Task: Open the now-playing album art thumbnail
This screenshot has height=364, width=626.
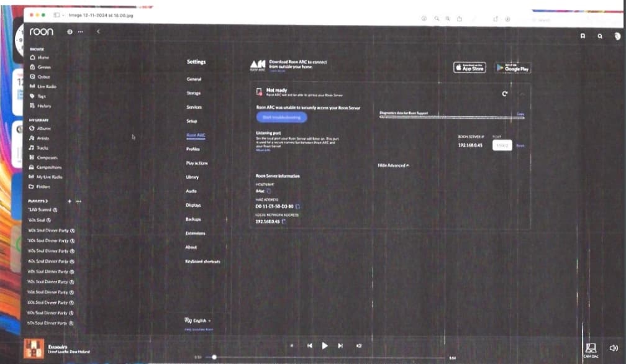Action: pyautogui.click(x=34, y=349)
